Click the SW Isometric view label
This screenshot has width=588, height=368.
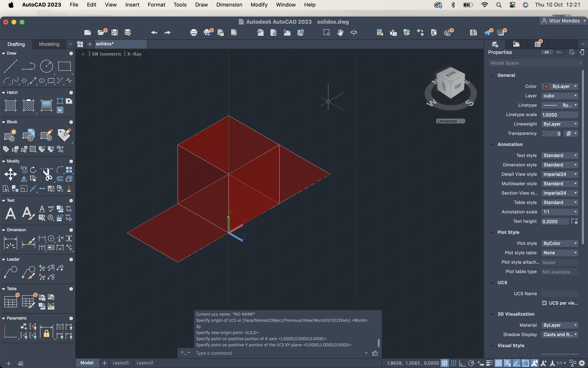pos(107,54)
